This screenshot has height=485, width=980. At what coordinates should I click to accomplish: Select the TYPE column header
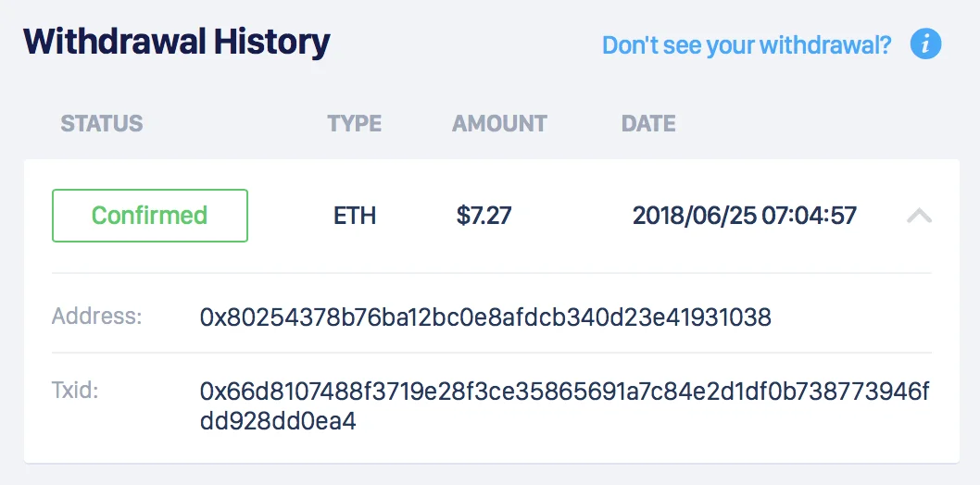click(355, 124)
